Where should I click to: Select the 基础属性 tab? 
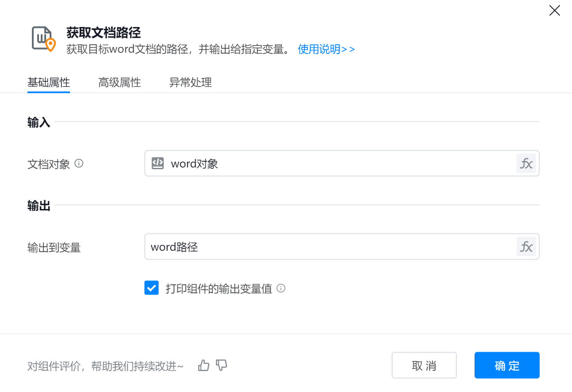[x=49, y=82]
